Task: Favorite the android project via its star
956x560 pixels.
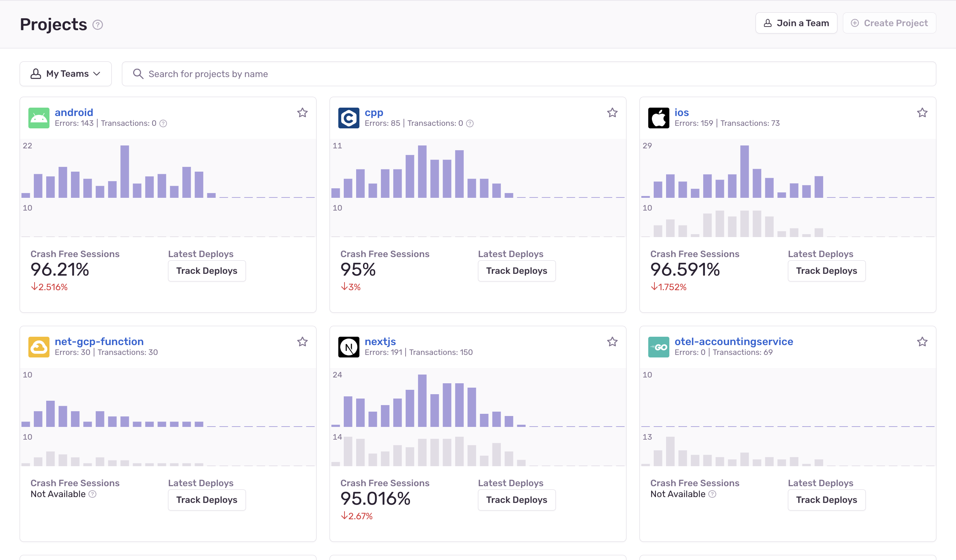Action: (x=302, y=113)
